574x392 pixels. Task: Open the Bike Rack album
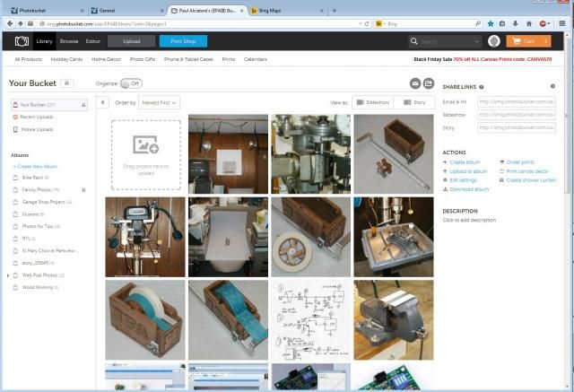coord(31,178)
